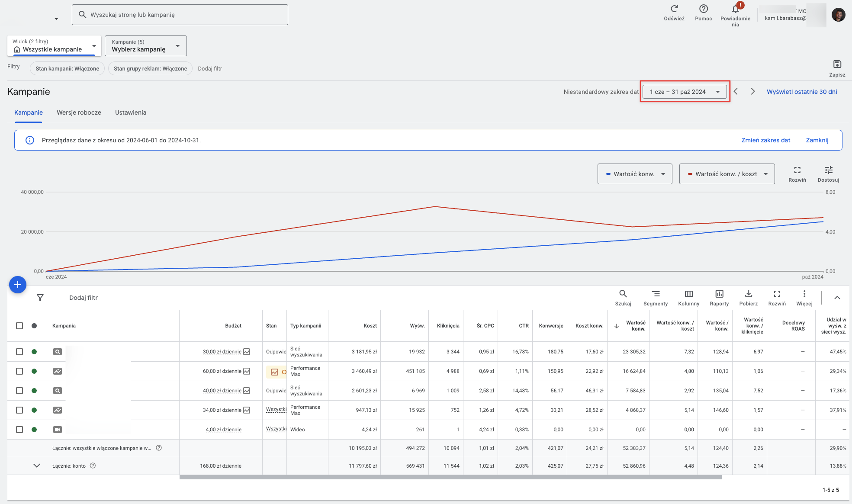Open the Pomoc help icon

point(704,9)
